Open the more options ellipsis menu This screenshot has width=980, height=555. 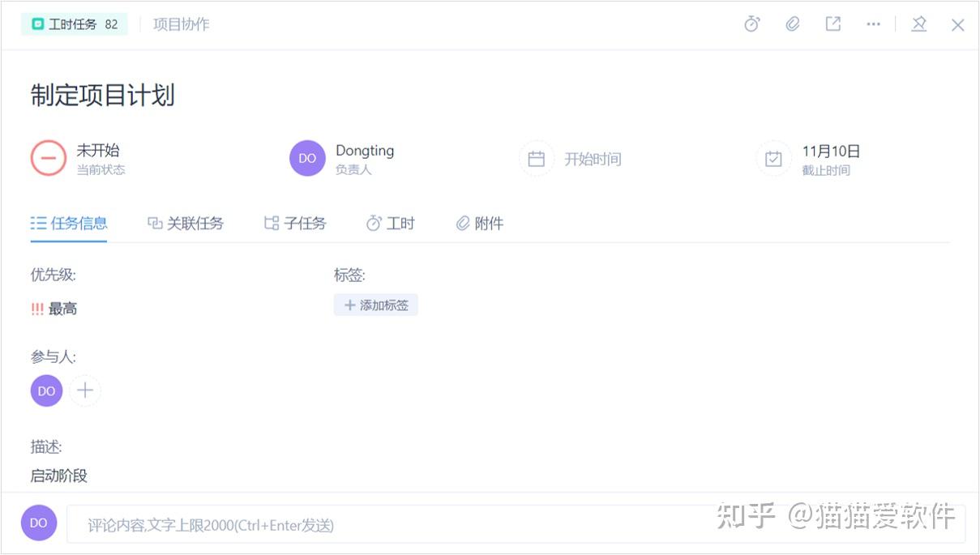pos(873,24)
